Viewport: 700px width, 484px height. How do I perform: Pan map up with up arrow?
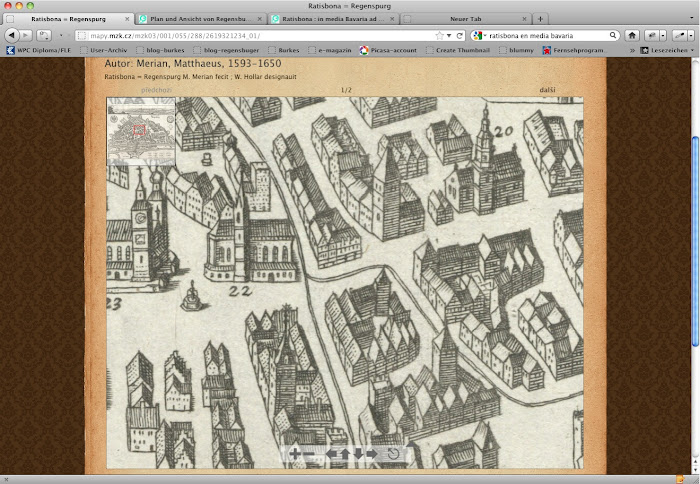pyautogui.click(x=344, y=455)
